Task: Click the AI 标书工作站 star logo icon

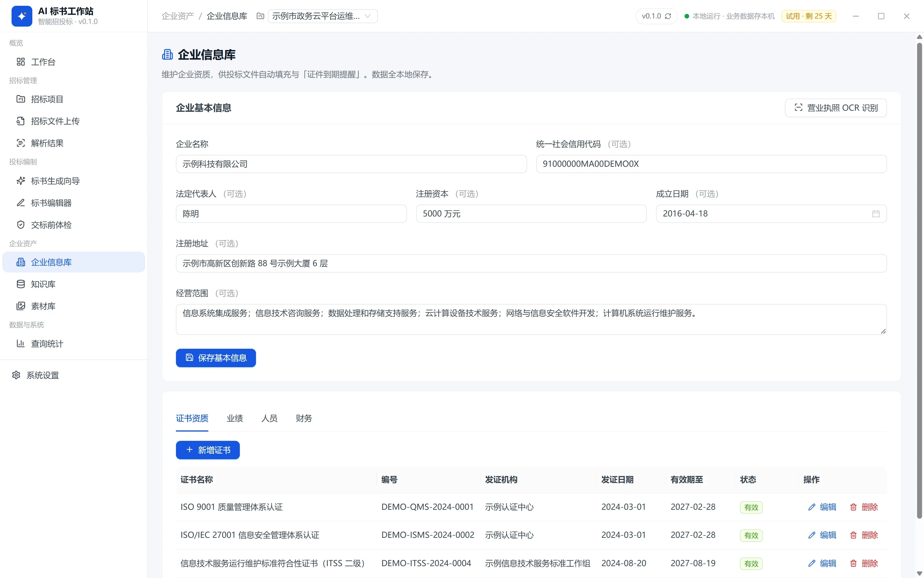Action: click(x=22, y=16)
